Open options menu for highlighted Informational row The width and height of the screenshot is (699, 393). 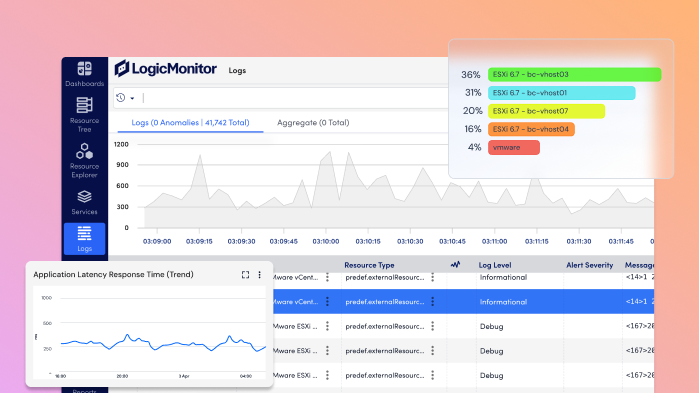coord(327,302)
